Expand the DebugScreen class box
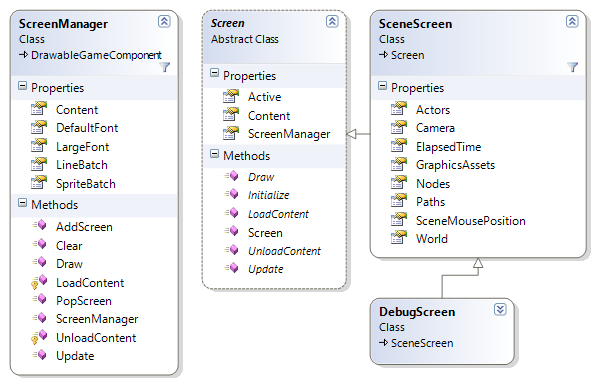The height and width of the screenshot is (383, 595). coord(500,309)
